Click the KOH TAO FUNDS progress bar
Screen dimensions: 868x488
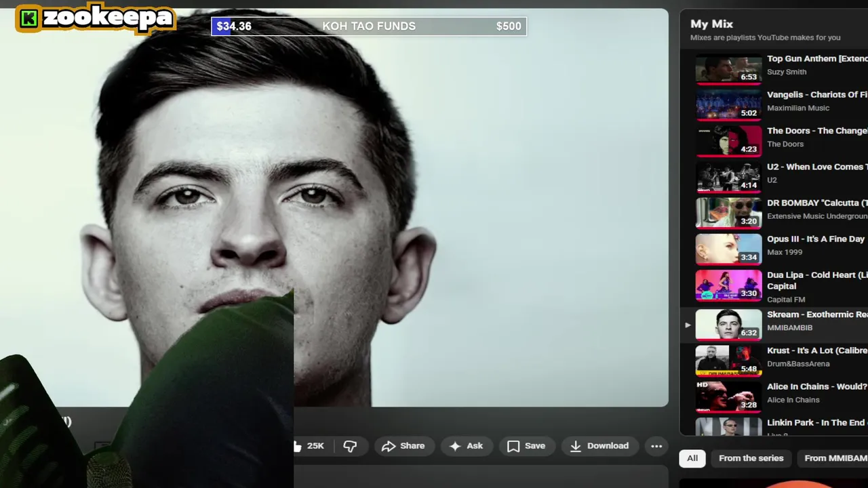369,26
